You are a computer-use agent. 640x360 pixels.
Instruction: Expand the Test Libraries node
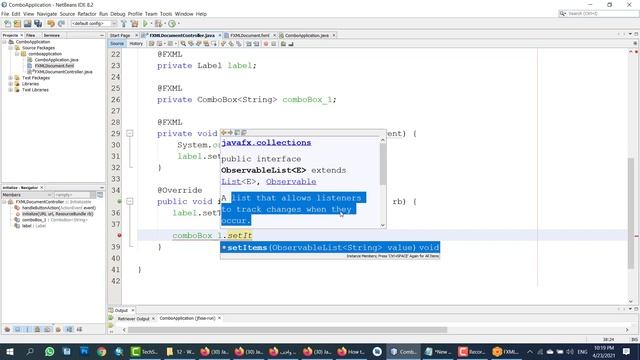tap(11, 90)
